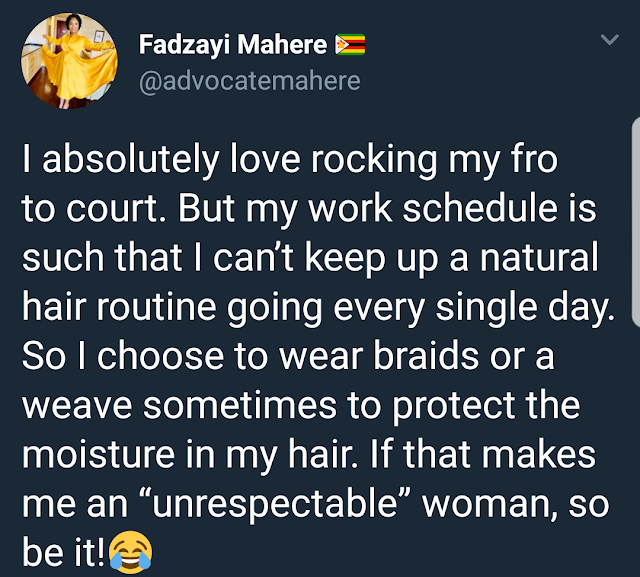Click the scrollbar handle on the right edge
640x577 pixels.
[x=636, y=222]
